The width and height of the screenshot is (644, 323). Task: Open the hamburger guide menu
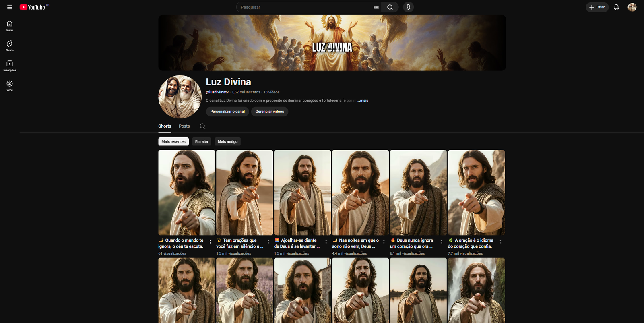(10, 7)
